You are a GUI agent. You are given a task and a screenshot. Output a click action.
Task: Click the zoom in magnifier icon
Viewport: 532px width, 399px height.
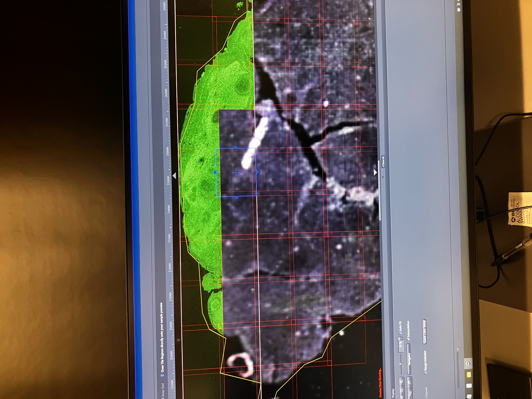click(x=402, y=382)
